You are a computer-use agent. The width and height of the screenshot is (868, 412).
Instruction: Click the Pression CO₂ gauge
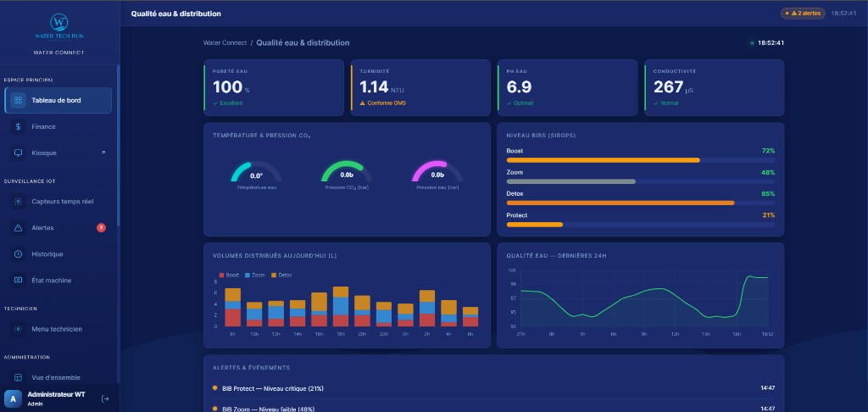click(x=347, y=173)
